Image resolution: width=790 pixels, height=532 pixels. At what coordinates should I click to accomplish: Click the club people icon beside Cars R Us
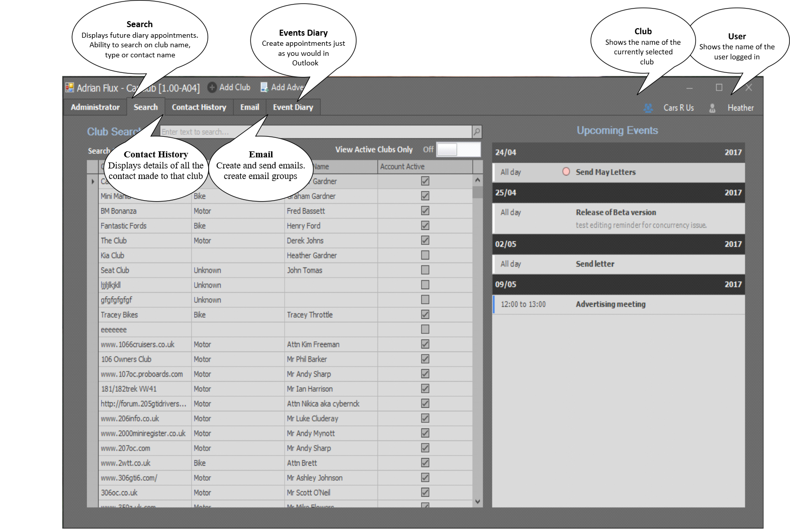tap(648, 108)
